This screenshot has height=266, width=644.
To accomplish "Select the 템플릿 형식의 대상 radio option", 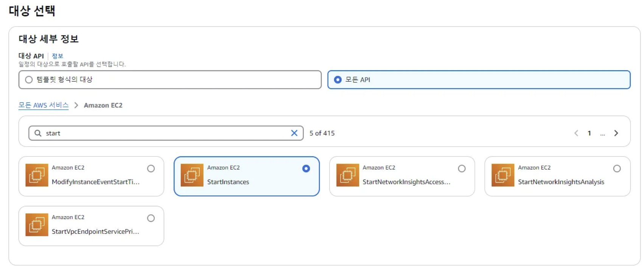I will tap(170, 80).
